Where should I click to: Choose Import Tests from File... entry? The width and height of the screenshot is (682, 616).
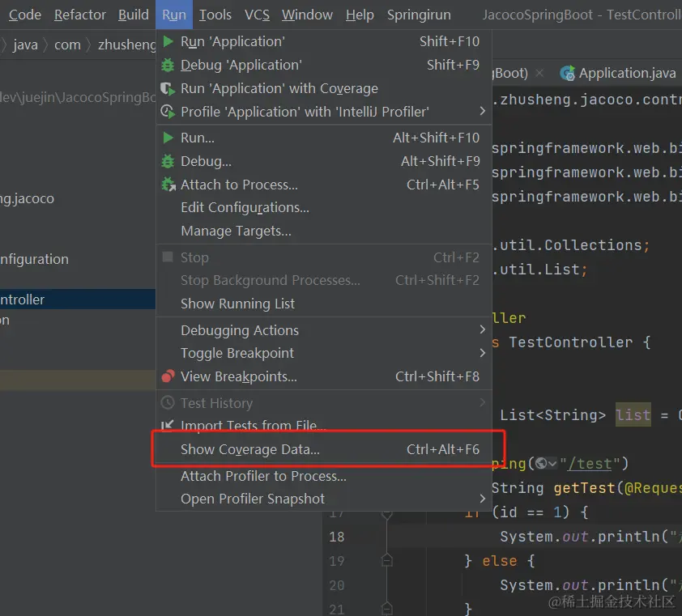pyautogui.click(x=324, y=425)
